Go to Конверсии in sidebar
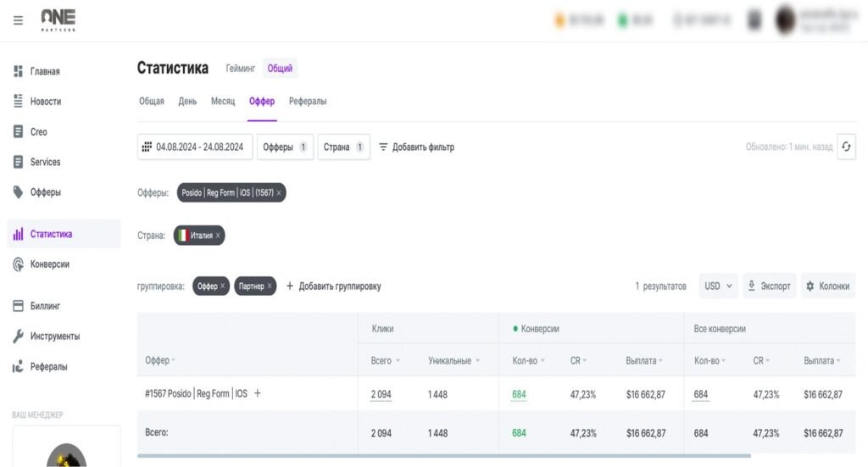 click(x=49, y=264)
